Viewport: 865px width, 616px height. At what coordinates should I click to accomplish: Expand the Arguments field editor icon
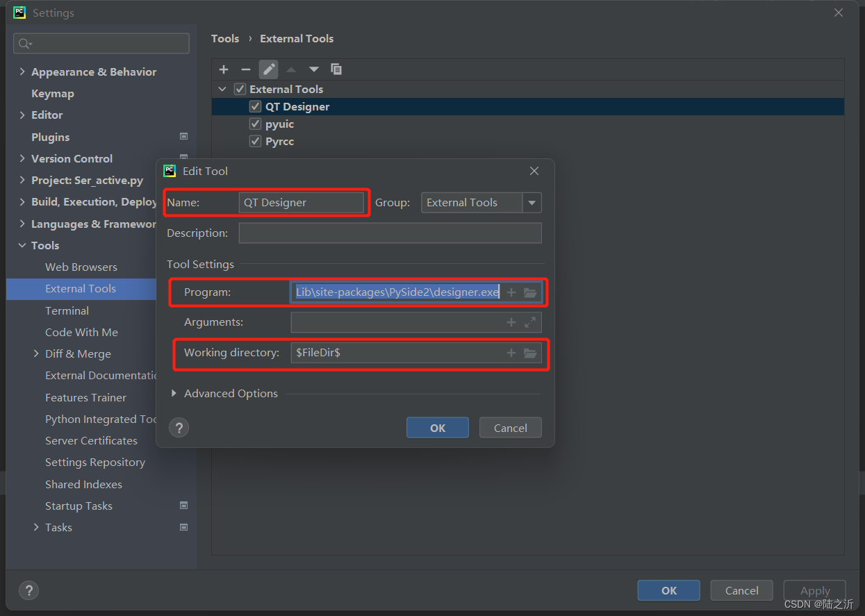[530, 322]
